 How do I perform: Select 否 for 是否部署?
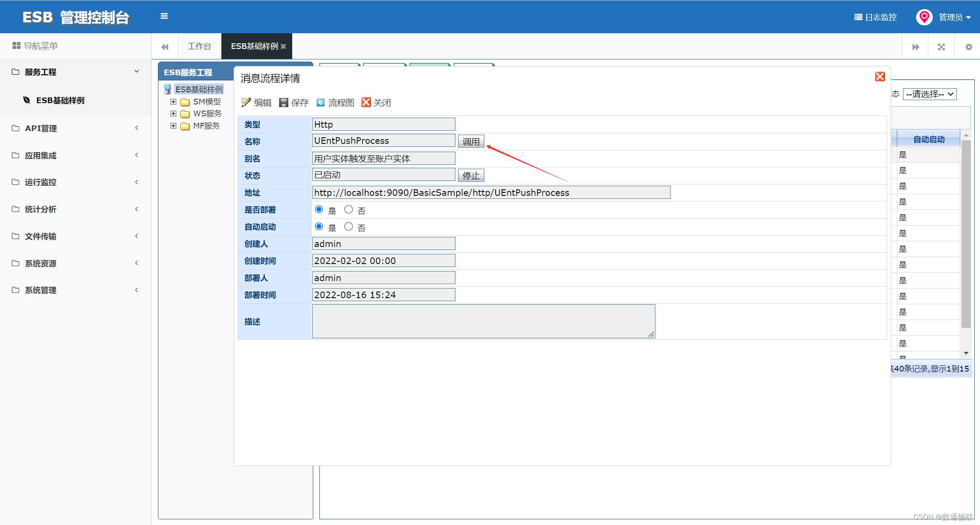click(348, 209)
